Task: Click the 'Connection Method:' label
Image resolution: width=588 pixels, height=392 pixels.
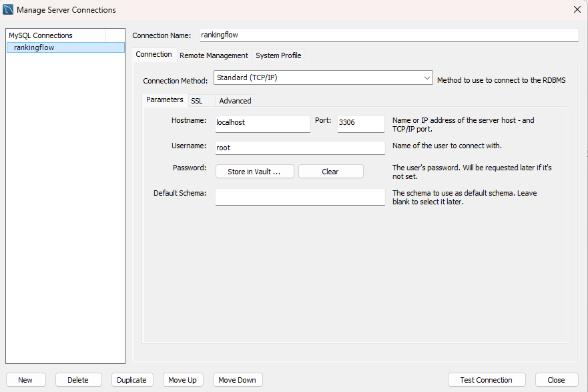Action: (x=175, y=81)
